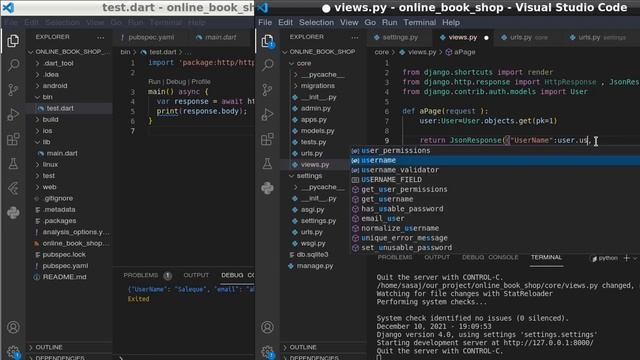The height and width of the screenshot is (360, 640).
Task: Open Selection menu in views.py window
Action: [316, 22]
